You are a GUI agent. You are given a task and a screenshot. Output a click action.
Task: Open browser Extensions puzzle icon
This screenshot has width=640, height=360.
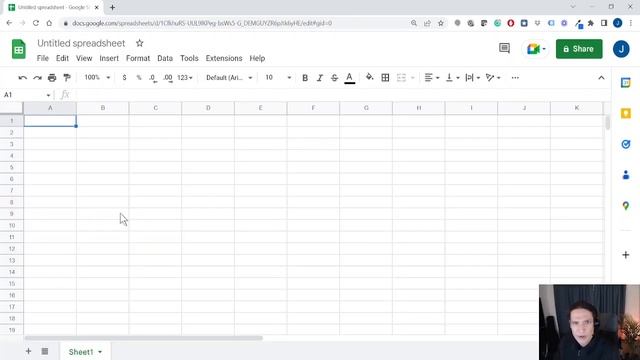(591, 23)
